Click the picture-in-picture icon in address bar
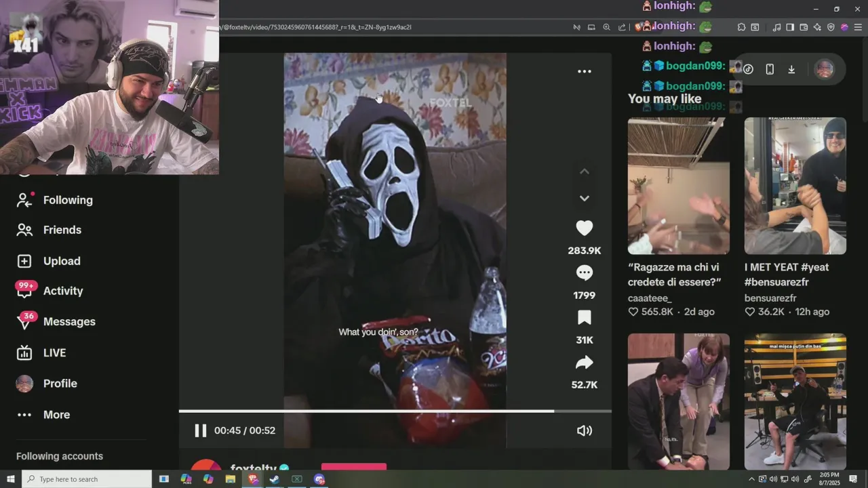This screenshot has width=868, height=488. [591, 27]
